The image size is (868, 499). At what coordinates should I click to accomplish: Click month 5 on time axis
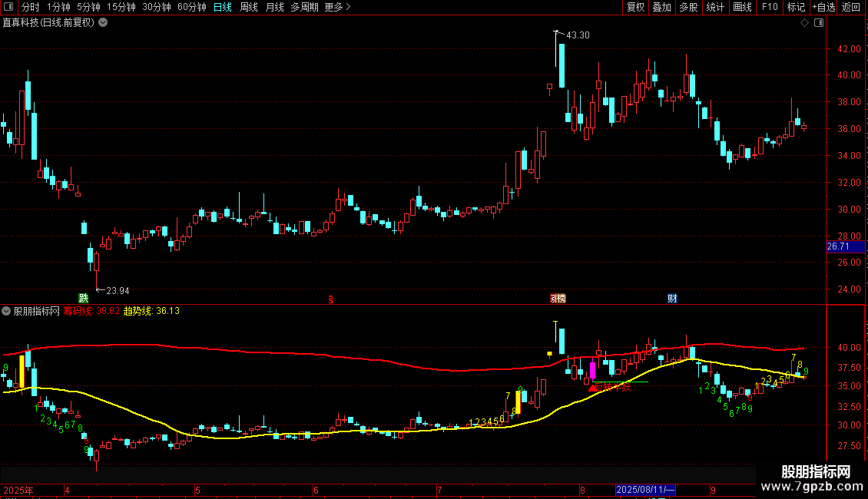[197, 490]
